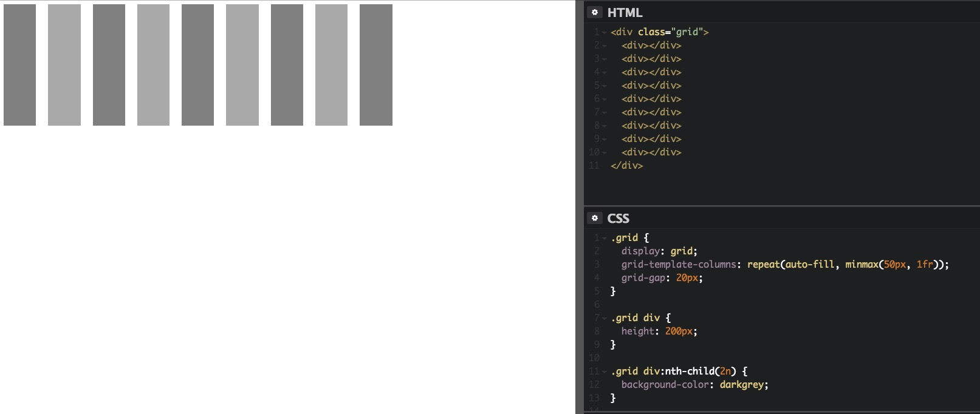Viewport: 980px width, 414px height.
Task: Click the second light grey grid column
Action: click(x=153, y=65)
